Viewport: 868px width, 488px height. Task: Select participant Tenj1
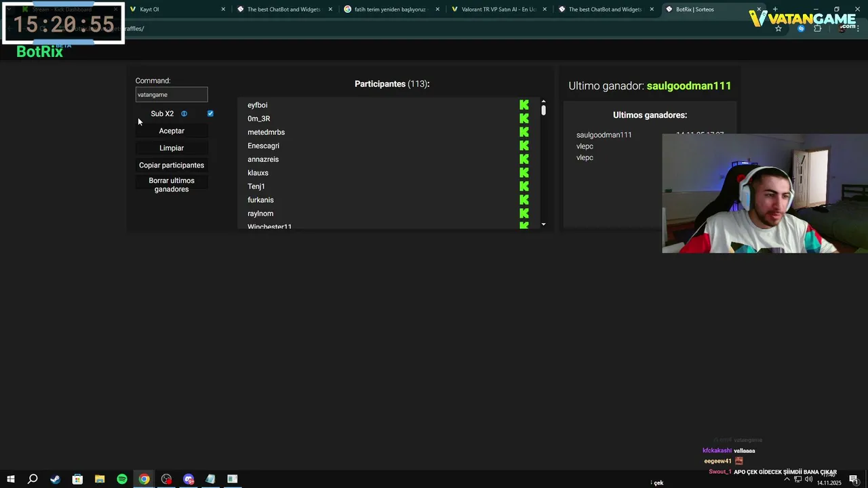click(x=256, y=186)
